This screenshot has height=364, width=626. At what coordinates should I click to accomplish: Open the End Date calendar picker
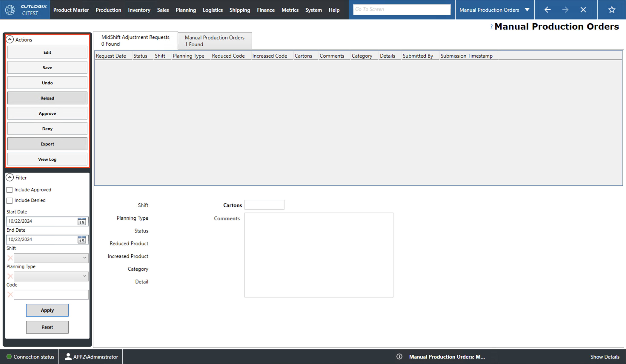tap(82, 240)
